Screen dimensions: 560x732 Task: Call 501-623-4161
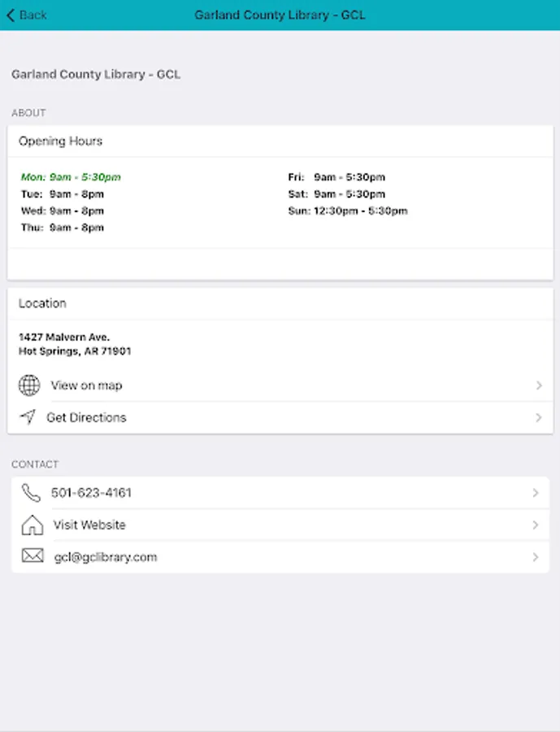[x=91, y=493]
